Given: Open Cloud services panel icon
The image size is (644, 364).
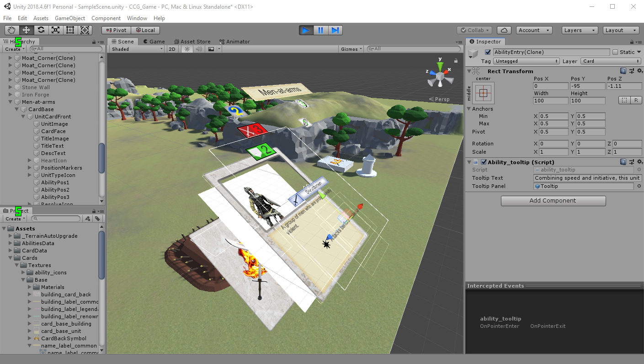Looking at the screenshot, I should point(504,30).
